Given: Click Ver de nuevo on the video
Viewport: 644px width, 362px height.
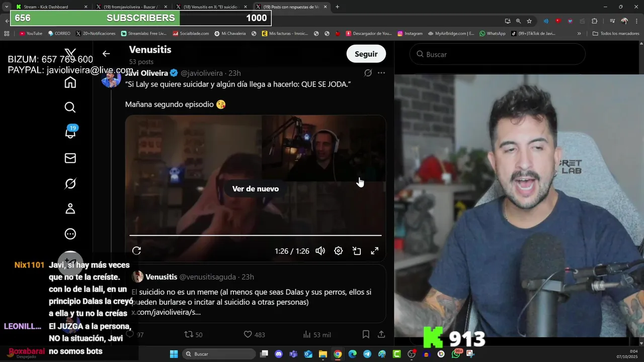Looking at the screenshot, I should click(x=256, y=189).
